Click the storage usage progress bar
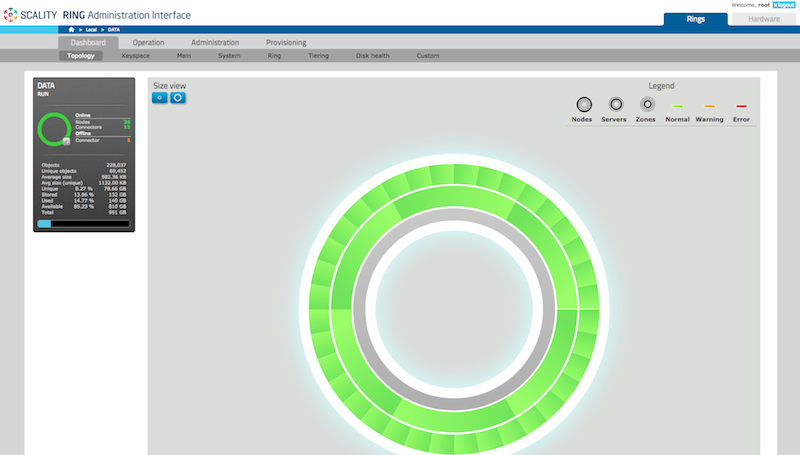This screenshot has height=455, width=800. tap(83, 224)
